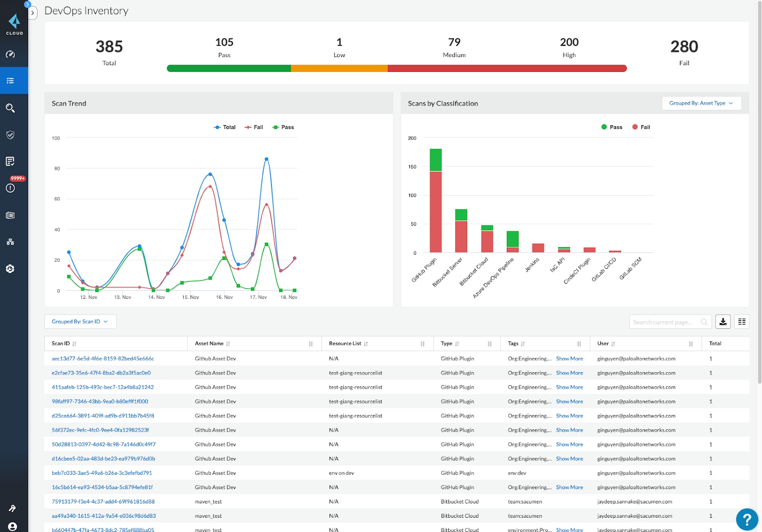Click Show More for scan aec13d77 tags
The image size is (762, 532).
click(570, 359)
